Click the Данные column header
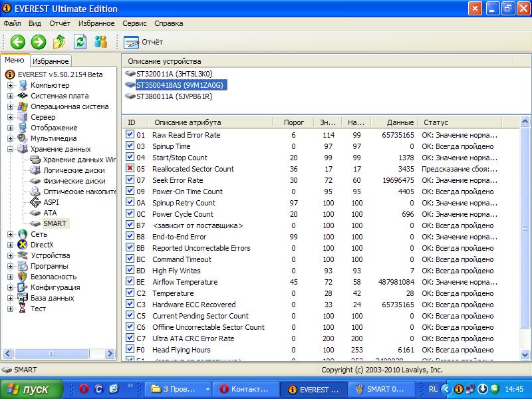532x399 pixels. coord(400,122)
